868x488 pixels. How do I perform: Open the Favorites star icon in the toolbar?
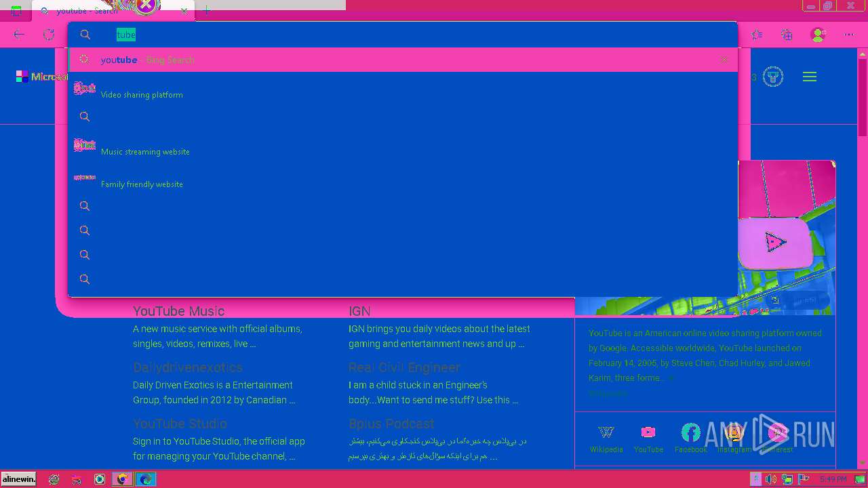757,35
